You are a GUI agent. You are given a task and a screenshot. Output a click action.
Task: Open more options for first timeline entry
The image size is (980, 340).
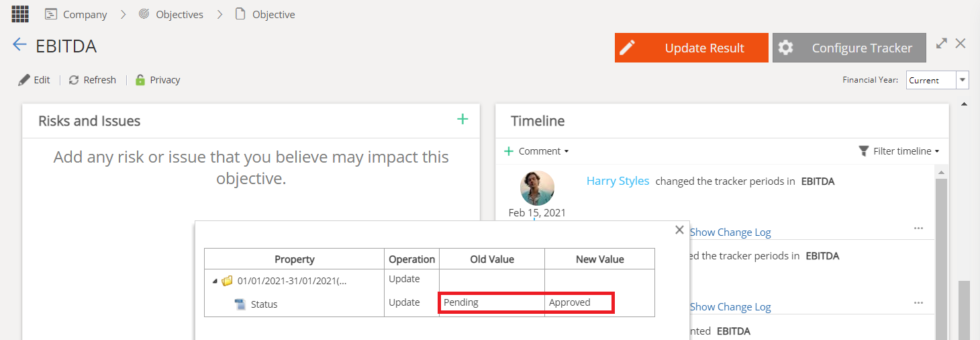tap(918, 228)
